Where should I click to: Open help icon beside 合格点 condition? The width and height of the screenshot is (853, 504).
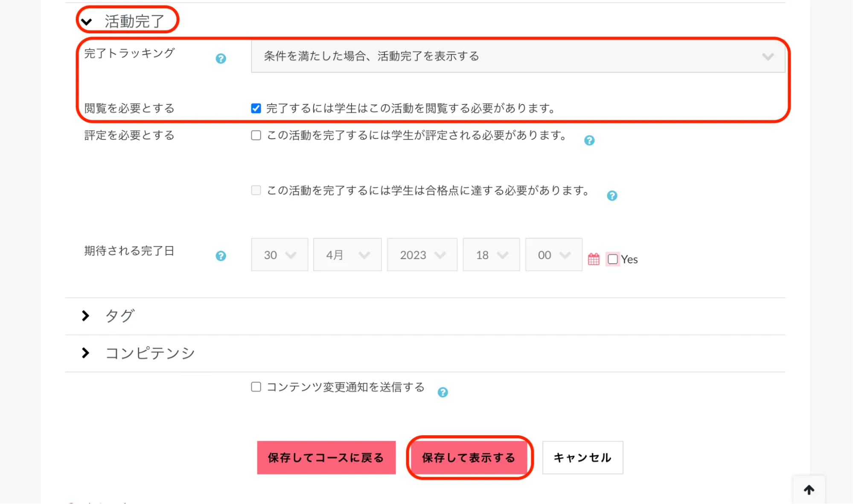(612, 195)
